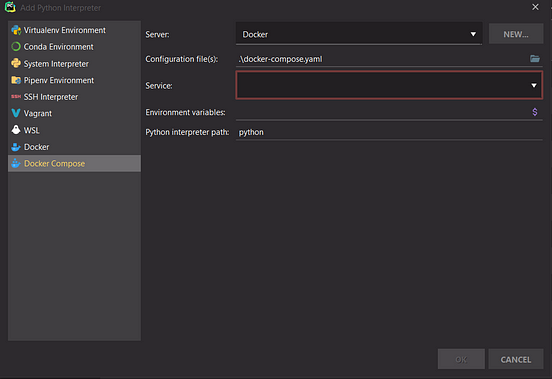Click the Add Python Interpreter title text
This screenshot has width=552, height=379.
[x=61, y=8]
